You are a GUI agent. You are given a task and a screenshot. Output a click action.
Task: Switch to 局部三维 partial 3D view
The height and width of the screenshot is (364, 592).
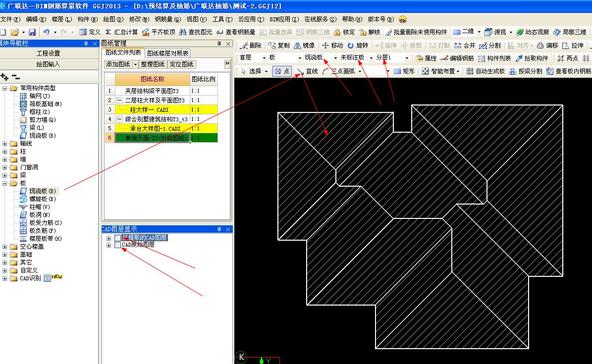click(x=570, y=32)
